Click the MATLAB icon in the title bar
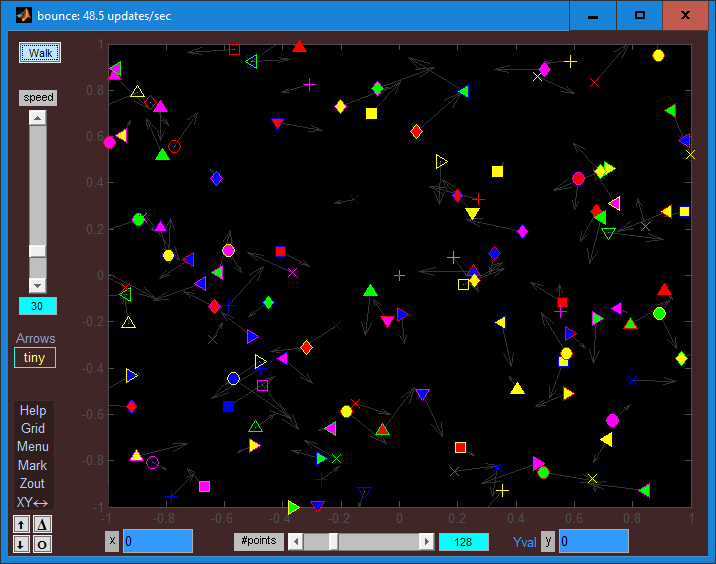 point(24,16)
